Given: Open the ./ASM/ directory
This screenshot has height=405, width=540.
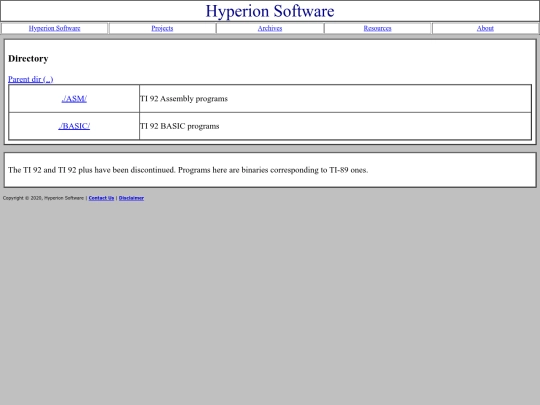Looking at the screenshot, I should point(74,99).
